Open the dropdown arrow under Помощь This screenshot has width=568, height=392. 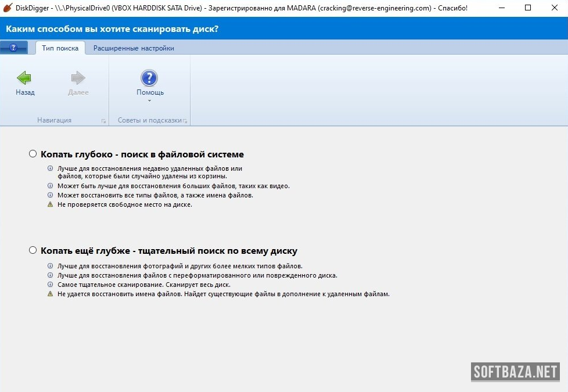click(x=149, y=100)
